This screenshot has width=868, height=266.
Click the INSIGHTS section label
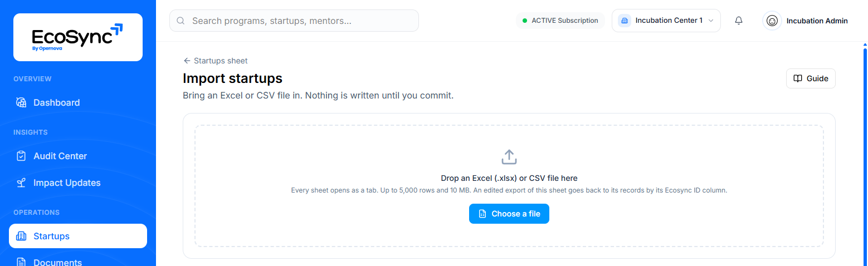(x=31, y=132)
